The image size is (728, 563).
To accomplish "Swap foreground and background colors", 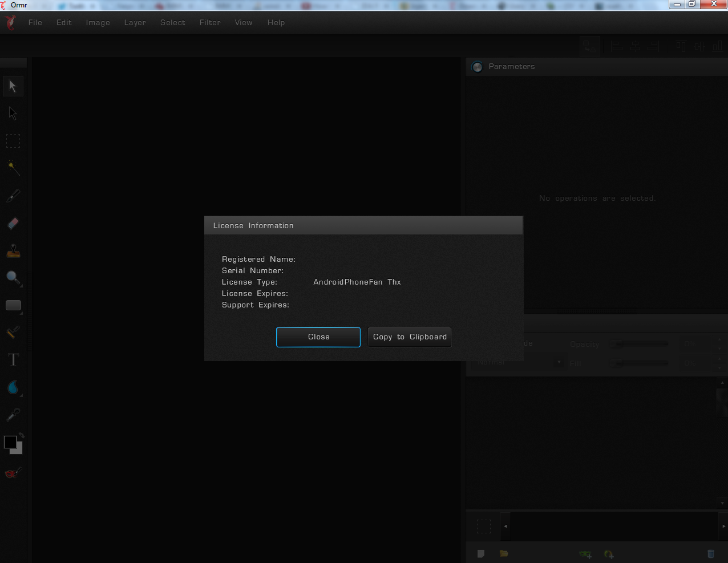I will (x=21, y=435).
